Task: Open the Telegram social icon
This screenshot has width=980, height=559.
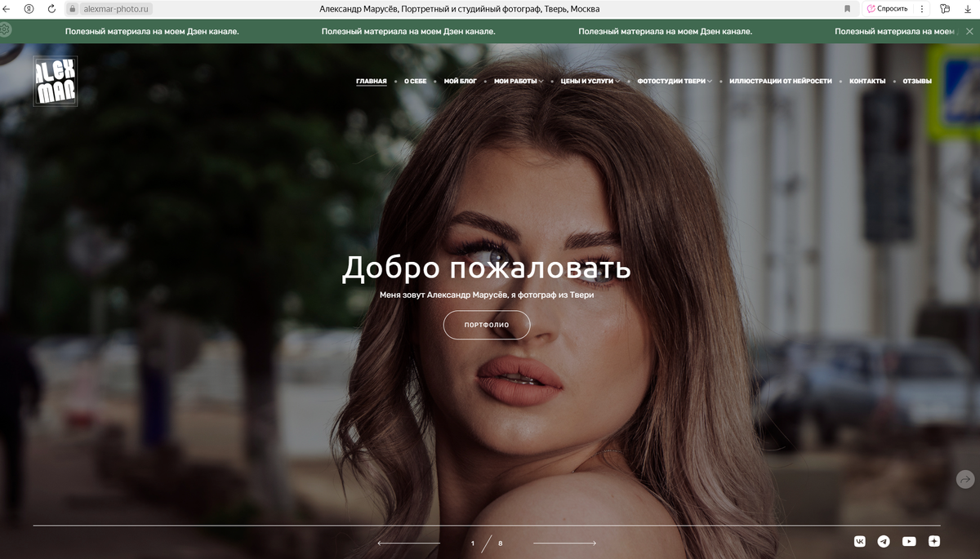Action: click(884, 541)
